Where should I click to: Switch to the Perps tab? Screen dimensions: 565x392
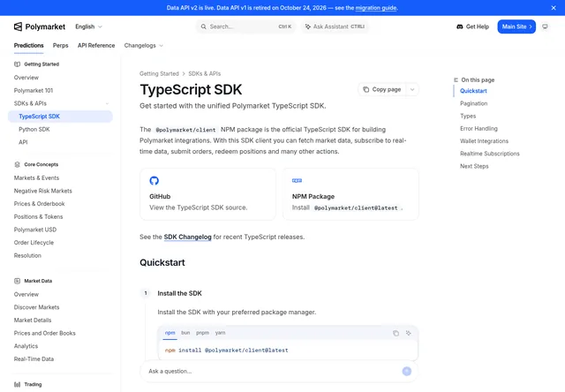click(x=61, y=45)
